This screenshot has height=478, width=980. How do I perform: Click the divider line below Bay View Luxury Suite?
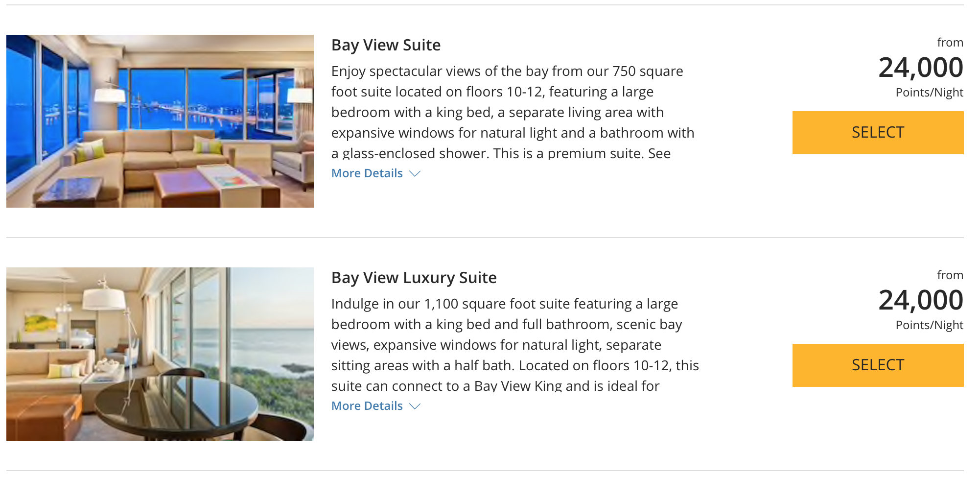[x=485, y=471]
